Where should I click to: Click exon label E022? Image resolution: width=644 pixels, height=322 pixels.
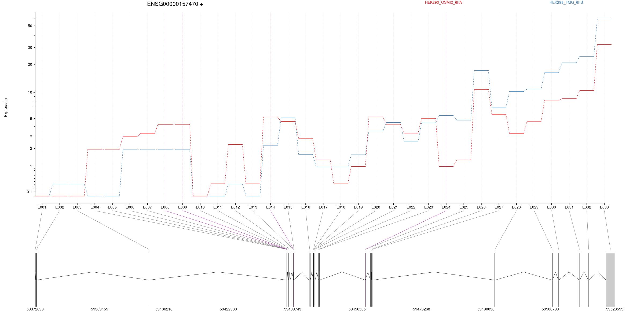(411, 207)
